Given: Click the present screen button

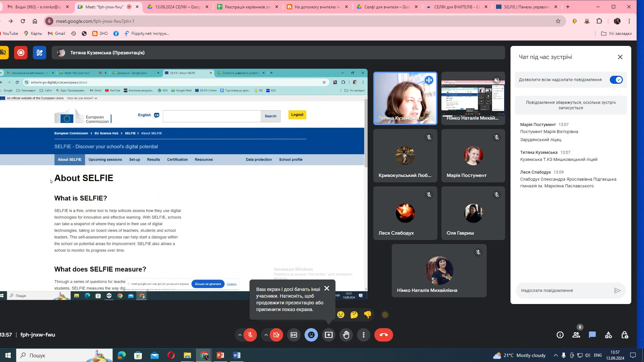Looking at the screenshot, I should point(329,335).
